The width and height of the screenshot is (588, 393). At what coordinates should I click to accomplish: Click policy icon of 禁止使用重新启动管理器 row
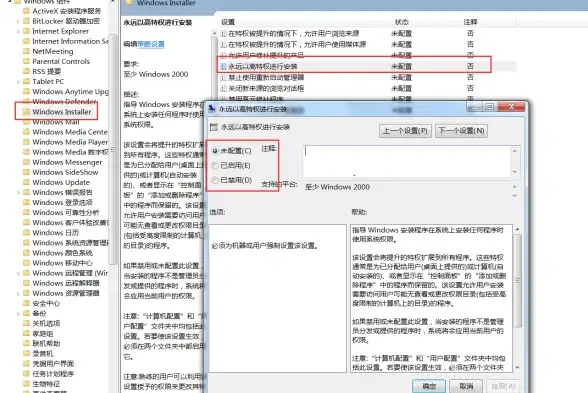click(x=224, y=78)
